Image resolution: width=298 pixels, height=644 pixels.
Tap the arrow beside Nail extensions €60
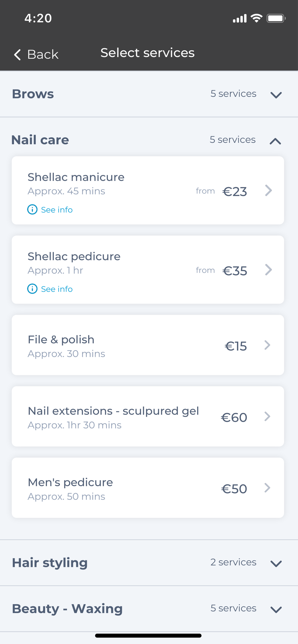[x=267, y=416]
